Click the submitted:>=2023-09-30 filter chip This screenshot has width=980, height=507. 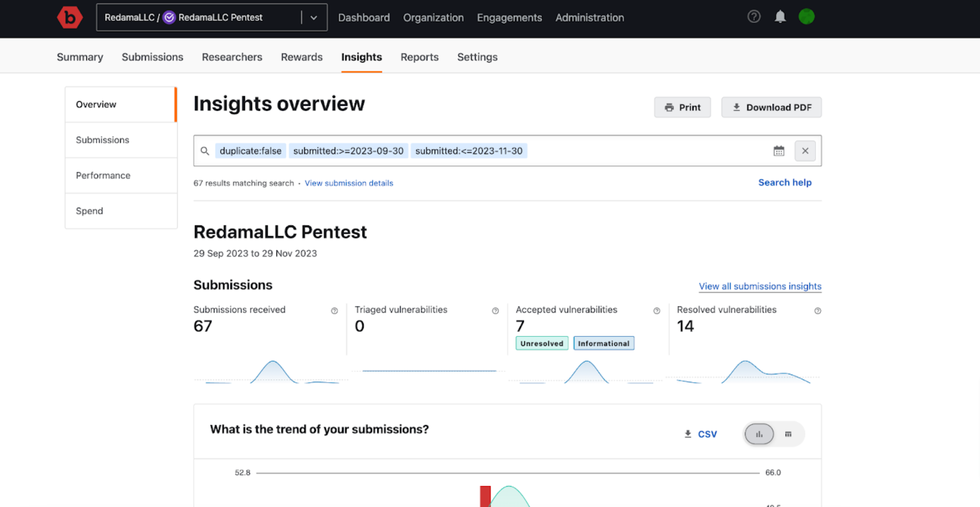(348, 151)
